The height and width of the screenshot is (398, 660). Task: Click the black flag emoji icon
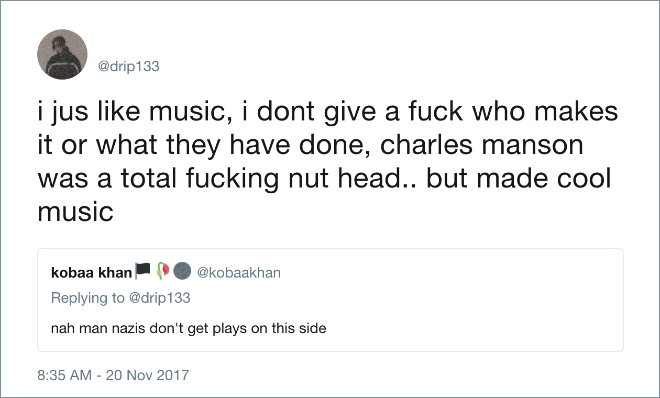coord(143,271)
